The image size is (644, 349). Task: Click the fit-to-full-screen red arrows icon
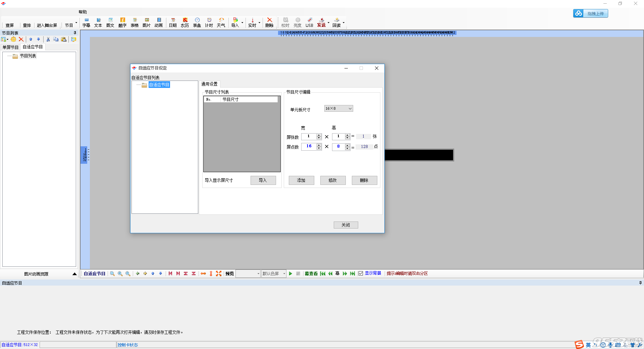click(219, 273)
